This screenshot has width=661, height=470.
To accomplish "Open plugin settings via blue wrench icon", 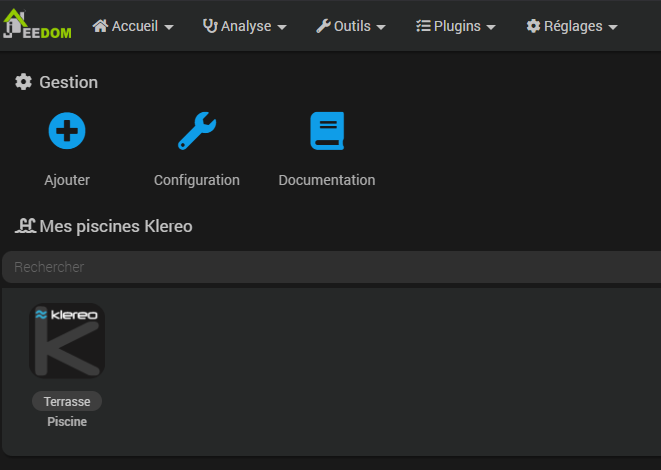I will (x=197, y=131).
